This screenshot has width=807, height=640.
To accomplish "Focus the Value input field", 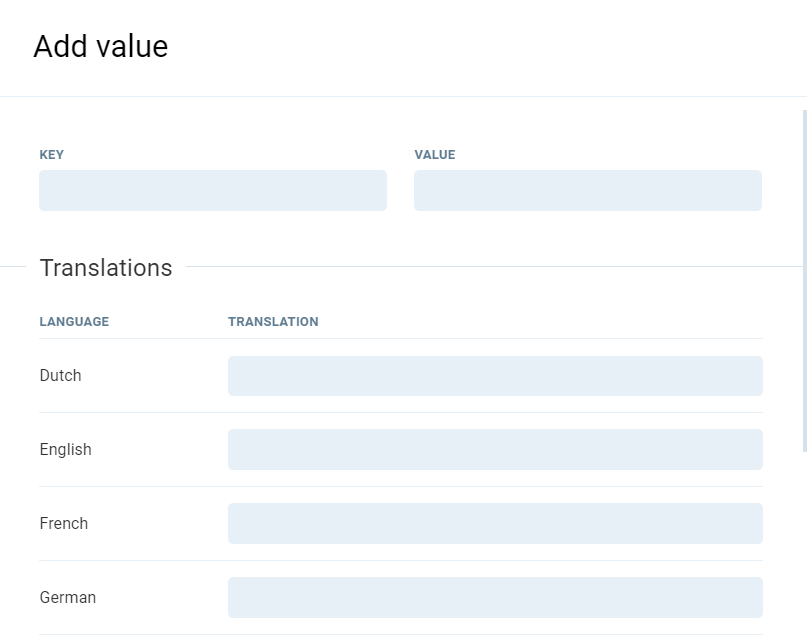I will point(587,190).
